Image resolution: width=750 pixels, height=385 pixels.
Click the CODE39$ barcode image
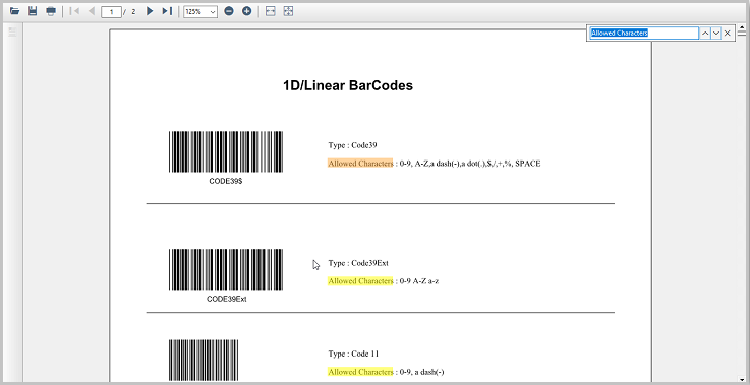[226, 152]
